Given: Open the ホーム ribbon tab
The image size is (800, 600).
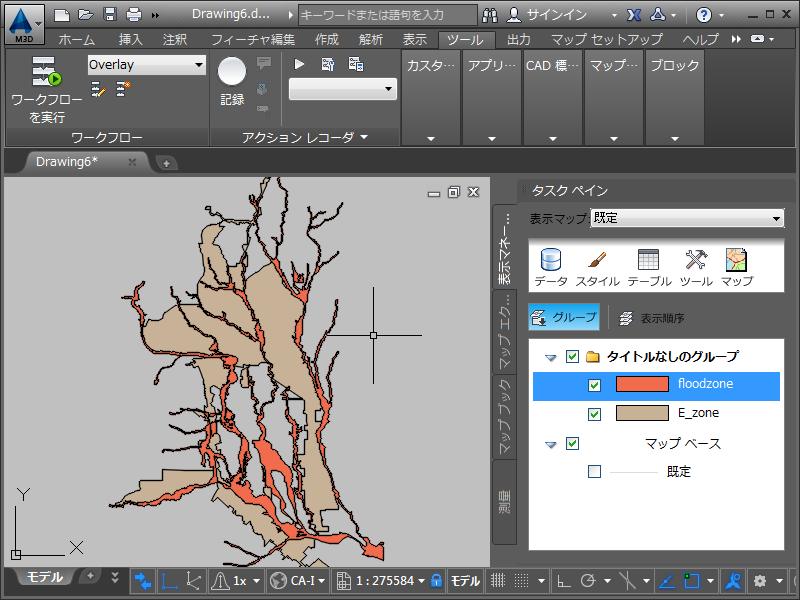Looking at the screenshot, I should (x=77, y=40).
